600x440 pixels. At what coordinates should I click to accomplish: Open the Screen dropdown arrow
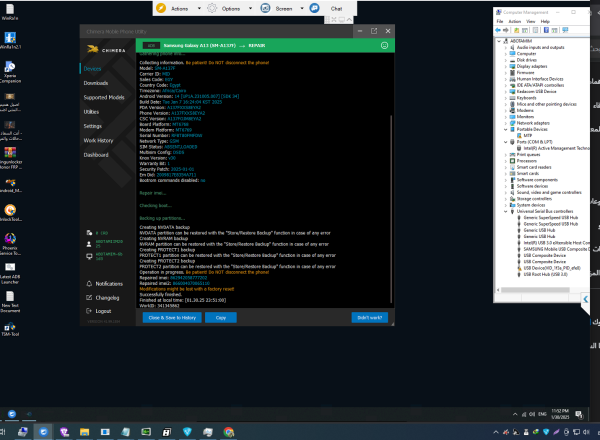(x=302, y=8)
